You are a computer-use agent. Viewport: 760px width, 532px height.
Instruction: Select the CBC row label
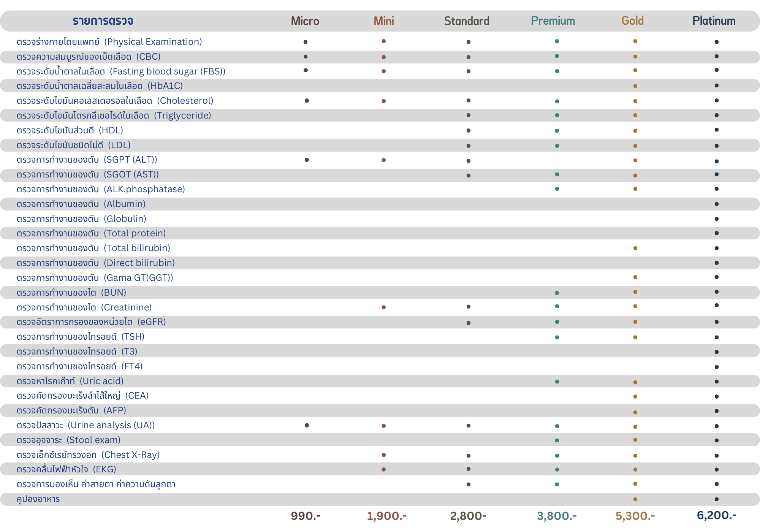pos(89,57)
